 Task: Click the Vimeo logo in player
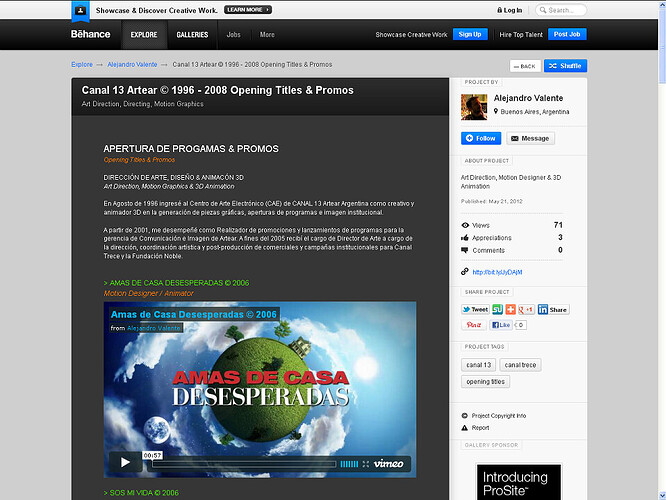click(388, 464)
